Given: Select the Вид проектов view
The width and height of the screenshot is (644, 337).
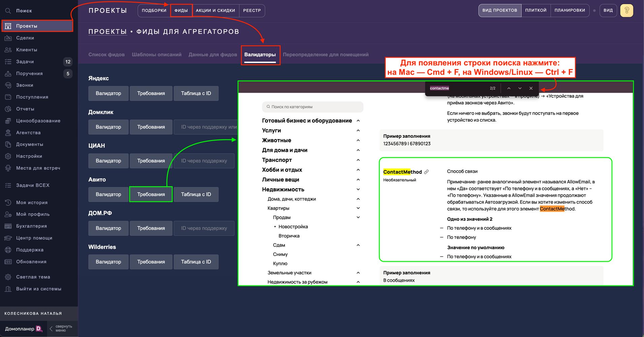Looking at the screenshot, I should pos(500,10).
